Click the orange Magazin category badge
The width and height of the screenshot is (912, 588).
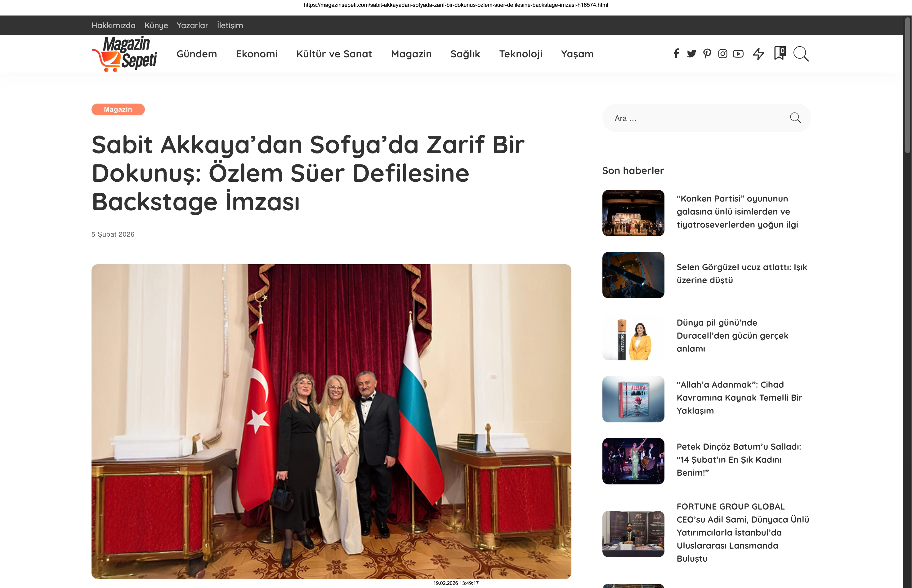tap(118, 109)
